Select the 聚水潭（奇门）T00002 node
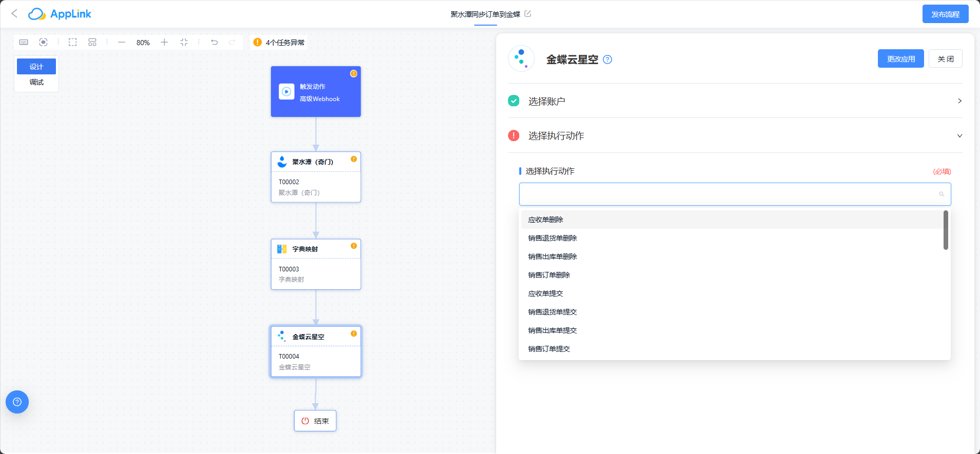The image size is (980, 454). pyautogui.click(x=316, y=177)
